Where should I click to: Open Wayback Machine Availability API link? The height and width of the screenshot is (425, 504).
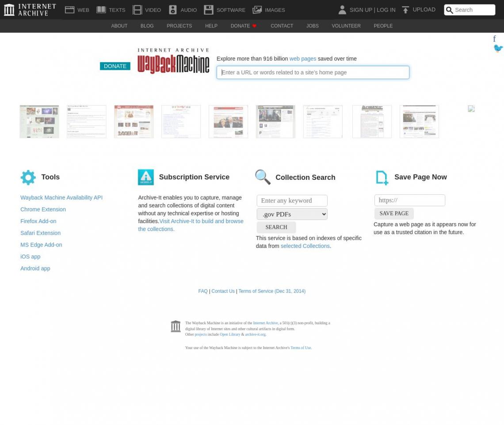point(61,197)
